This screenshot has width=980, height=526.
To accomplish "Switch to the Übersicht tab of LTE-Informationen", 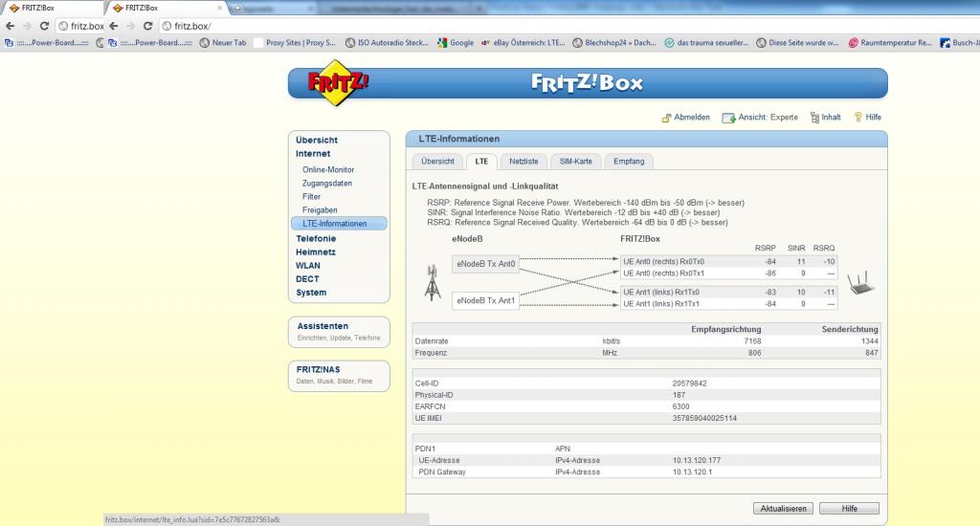I will click(x=437, y=162).
